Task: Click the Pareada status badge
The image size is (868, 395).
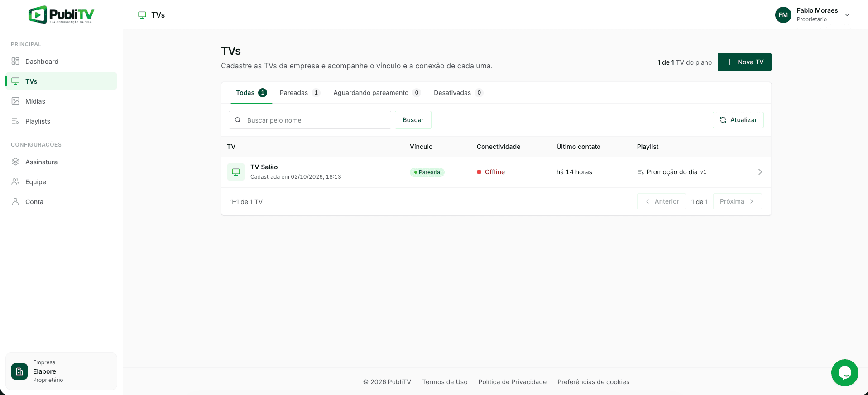Action: (427, 172)
